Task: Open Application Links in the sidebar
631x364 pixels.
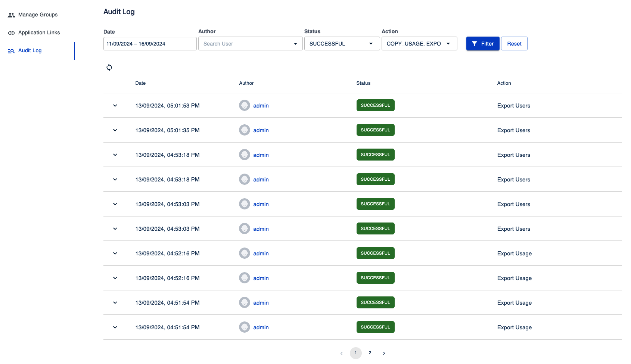Action: [x=39, y=33]
